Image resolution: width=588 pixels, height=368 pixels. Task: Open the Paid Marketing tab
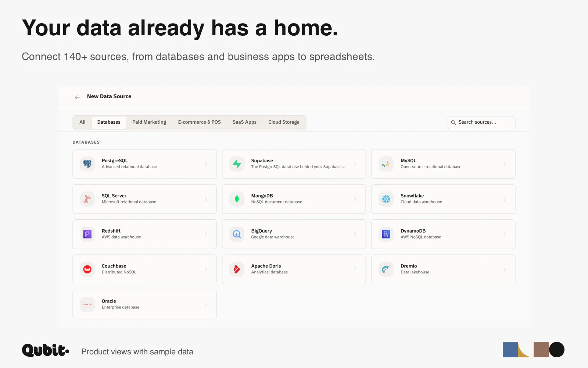tap(149, 122)
